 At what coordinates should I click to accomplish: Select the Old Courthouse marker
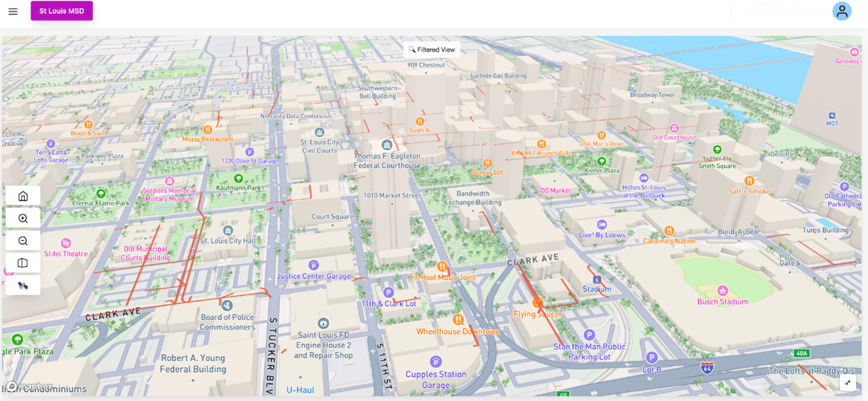pyautogui.click(x=674, y=129)
